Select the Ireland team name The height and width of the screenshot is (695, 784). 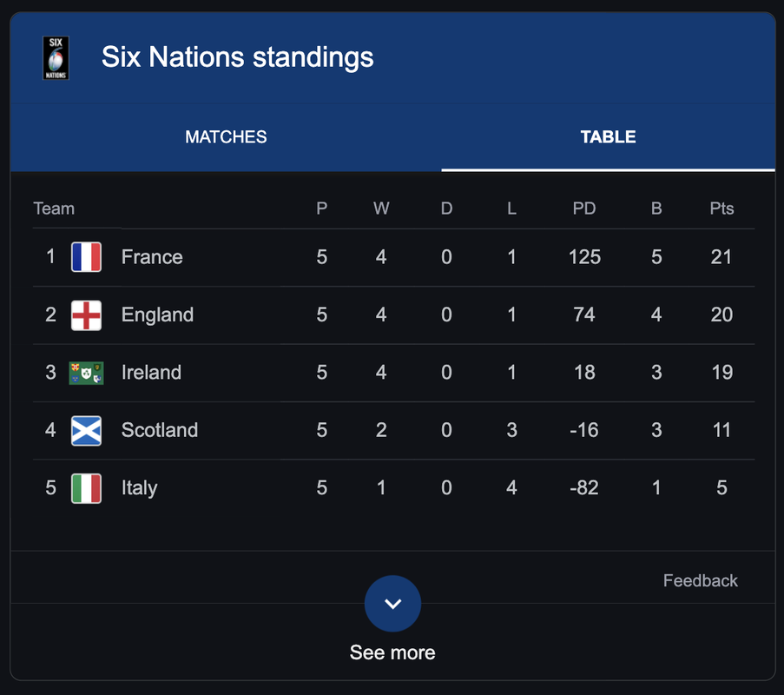click(x=151, y=373)
